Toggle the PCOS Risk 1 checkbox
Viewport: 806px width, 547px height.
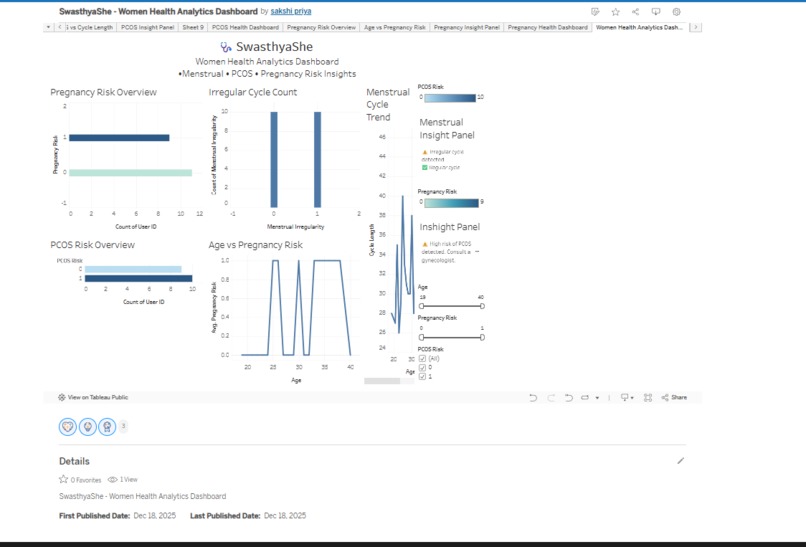click(423, 377)
